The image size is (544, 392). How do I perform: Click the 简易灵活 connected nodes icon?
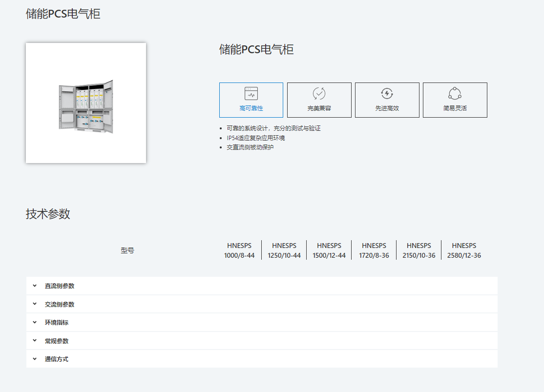(x=455, y=93)
